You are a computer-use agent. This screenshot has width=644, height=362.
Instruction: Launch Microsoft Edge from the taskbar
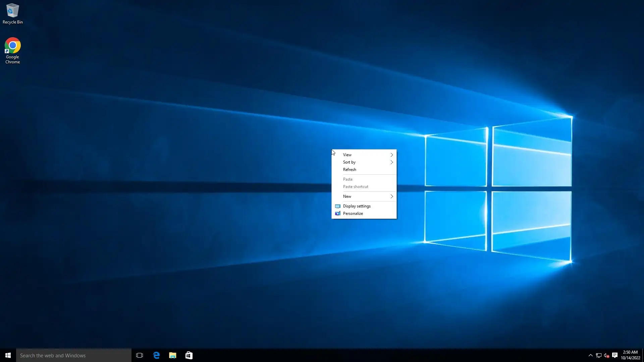pyautogui.click(x=156, y=355)
